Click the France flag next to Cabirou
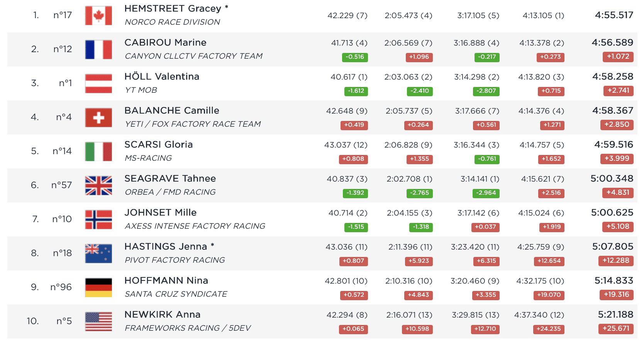This screenshot has width=644, height=340. tap(98, 49)
